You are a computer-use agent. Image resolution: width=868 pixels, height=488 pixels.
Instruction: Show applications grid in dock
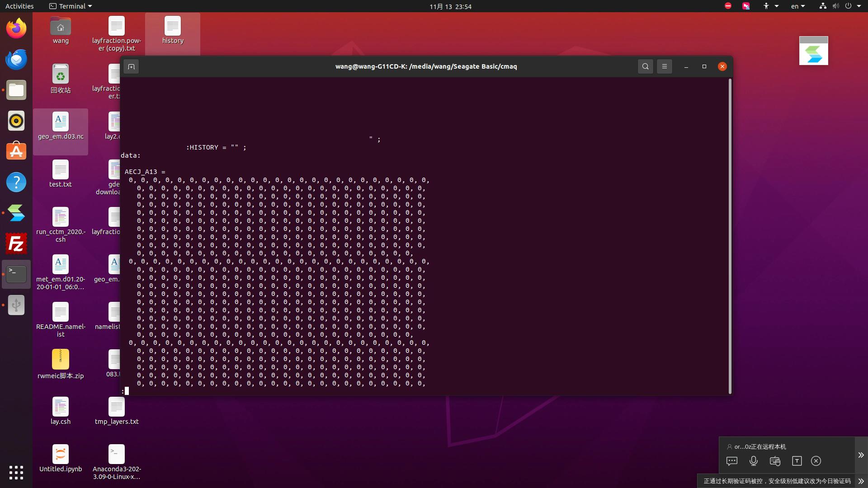[x=16, y=472]
